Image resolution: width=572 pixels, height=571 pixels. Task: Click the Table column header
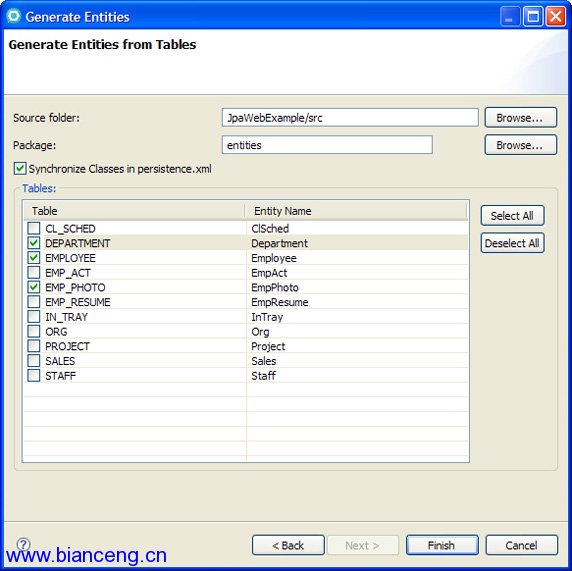[134, 211]
